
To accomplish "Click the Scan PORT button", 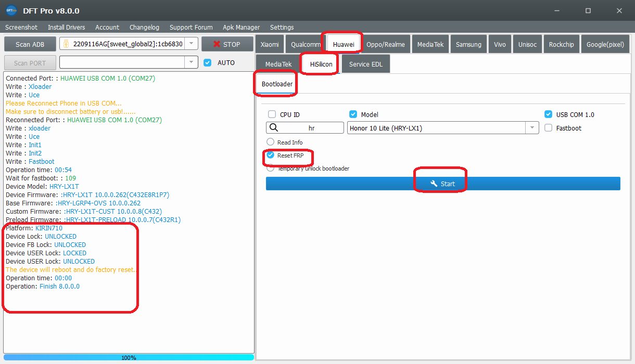I will click(30, 62).
